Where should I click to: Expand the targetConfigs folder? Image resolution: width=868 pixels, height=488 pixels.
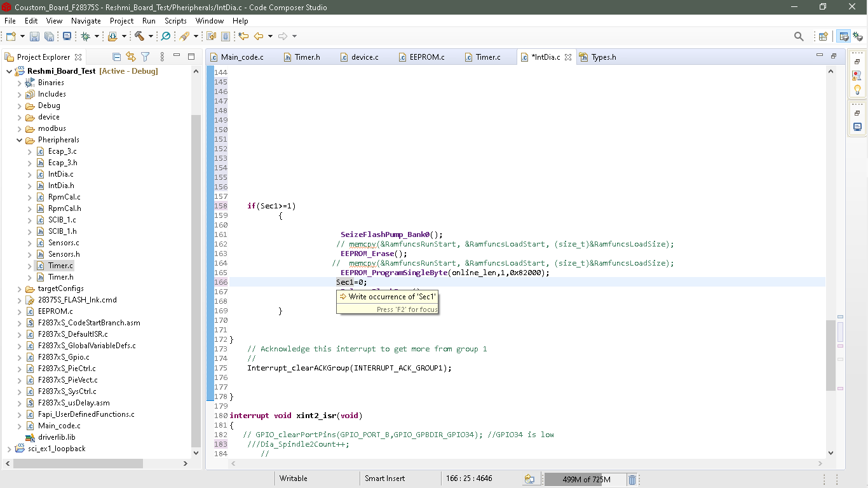pos(19,288)
